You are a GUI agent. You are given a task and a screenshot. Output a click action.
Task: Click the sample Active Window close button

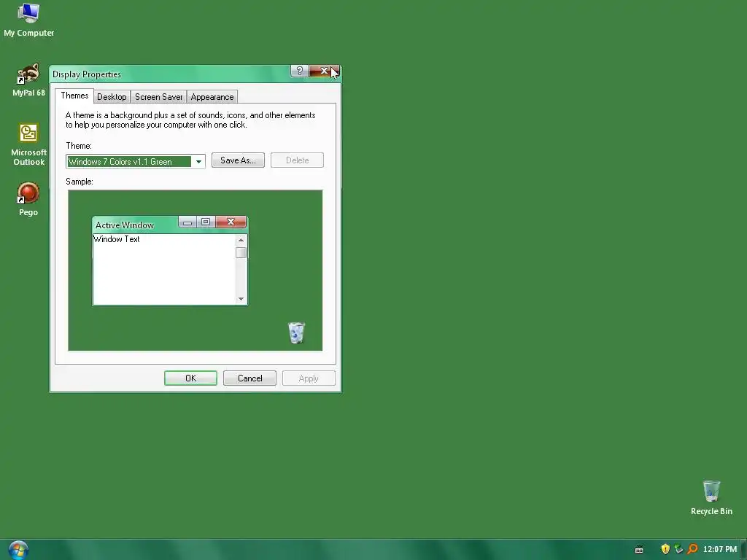pos(231,222)
